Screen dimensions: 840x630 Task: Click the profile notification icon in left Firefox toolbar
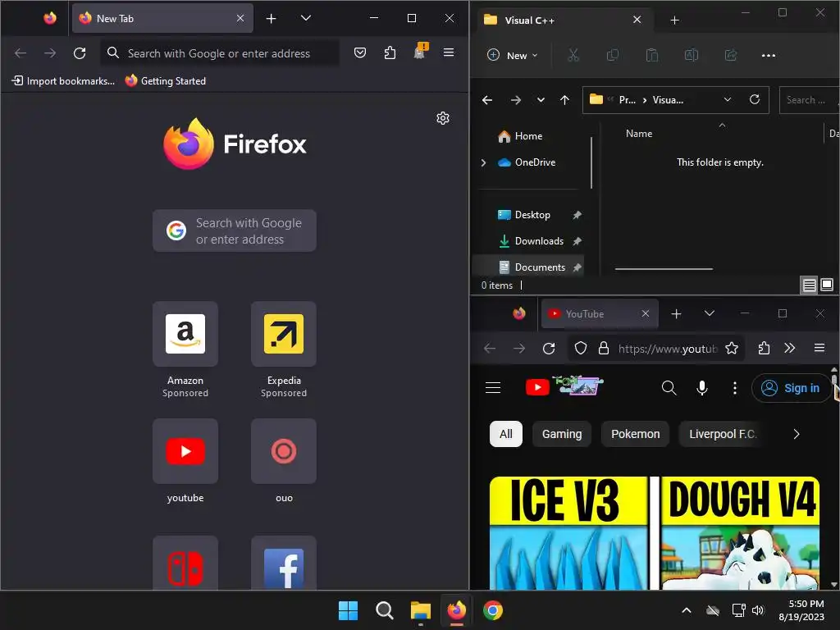419,52
